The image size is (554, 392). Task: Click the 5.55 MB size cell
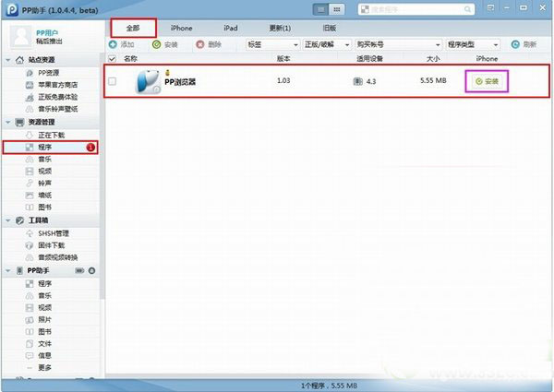coord(433,81)
